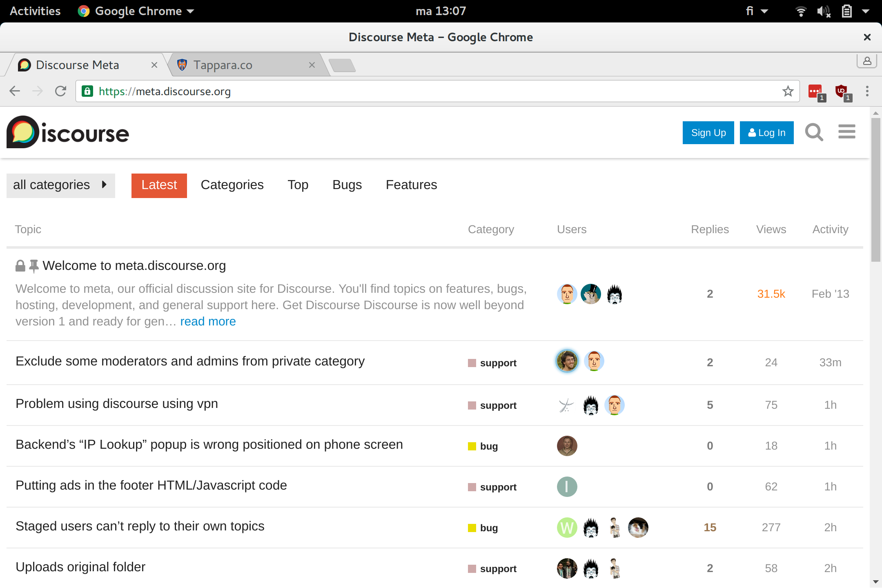
Task: Click the Discourse logo
Action: [x=68, y=132]
